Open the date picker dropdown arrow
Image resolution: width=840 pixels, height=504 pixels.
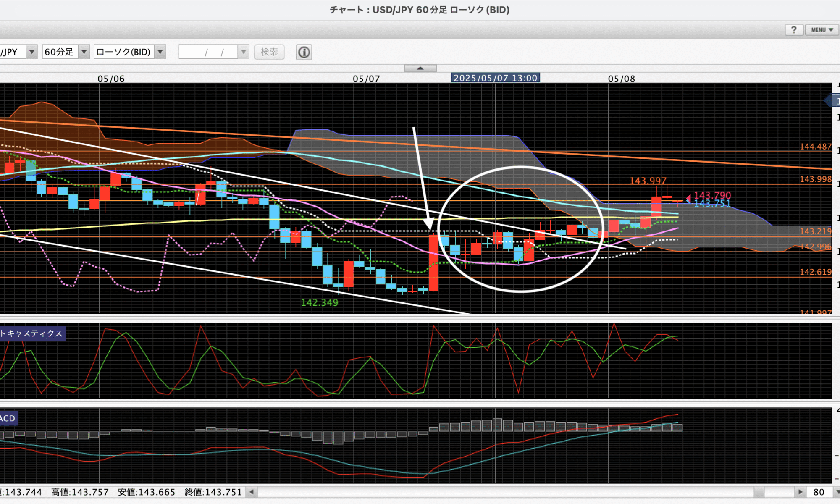(x=244, y=52)
